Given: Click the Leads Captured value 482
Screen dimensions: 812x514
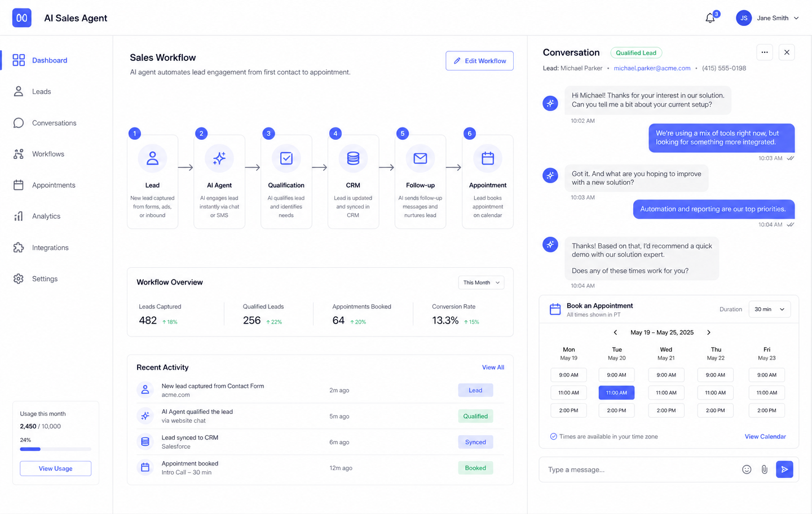Looking at the screenshot, I should pyautogui.click(x=148, y=320).
